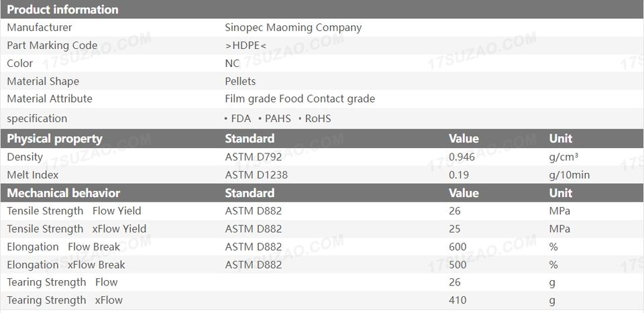
Task: Click the Elongation xFlow Break row label
Action: 66,265
